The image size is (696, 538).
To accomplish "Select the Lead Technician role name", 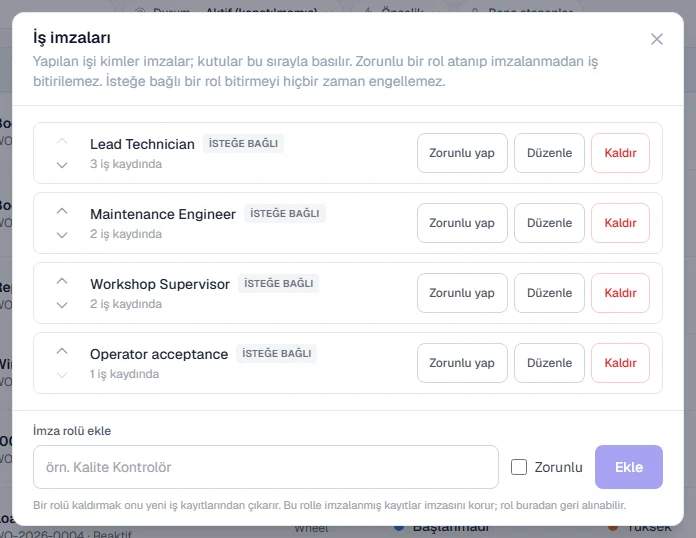I will tap(142, 144).
